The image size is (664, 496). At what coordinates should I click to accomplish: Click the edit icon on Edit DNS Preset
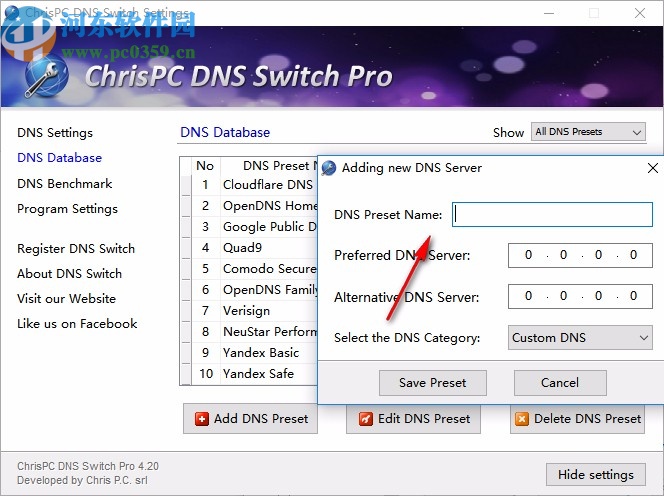pyautogui.click(x=365, y=419)
